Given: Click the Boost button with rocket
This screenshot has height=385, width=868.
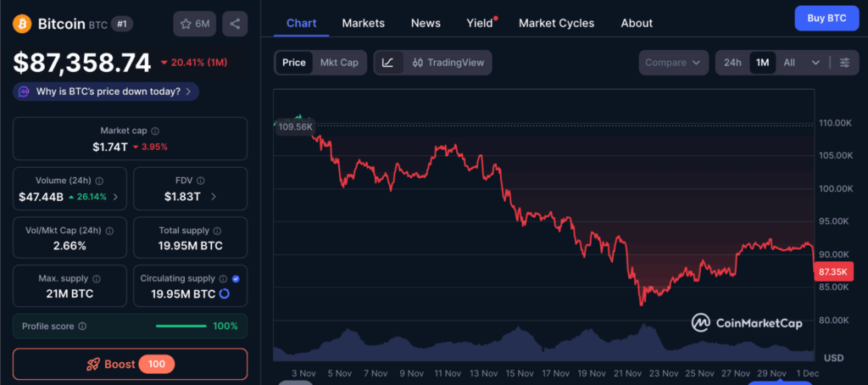Looking at the screenshot, I should (130, 364).
